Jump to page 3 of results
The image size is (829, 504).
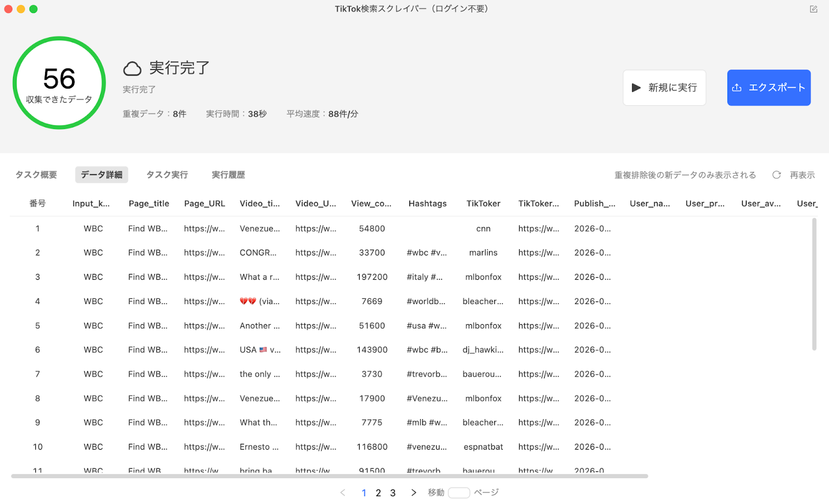393,493
